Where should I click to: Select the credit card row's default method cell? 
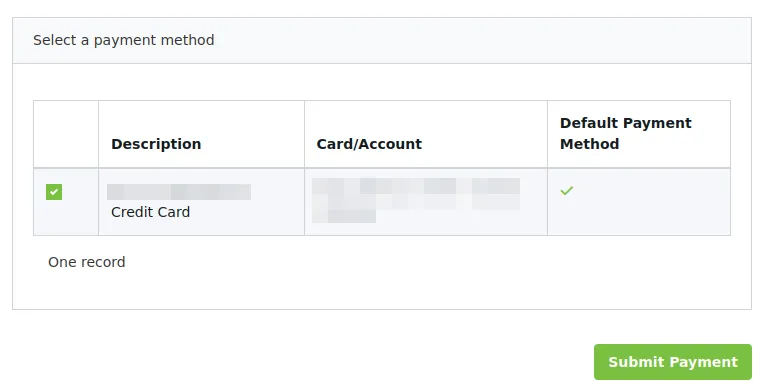(639, 202)
